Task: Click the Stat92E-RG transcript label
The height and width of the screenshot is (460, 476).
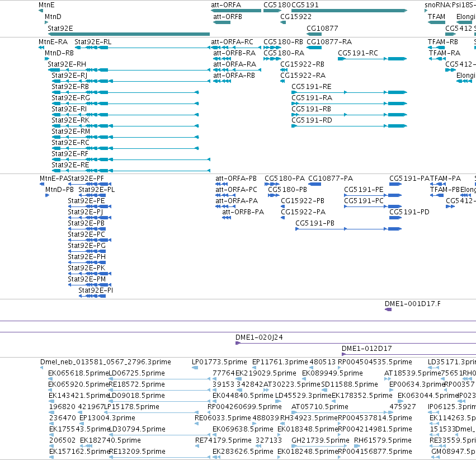Action: pos(70,98)
